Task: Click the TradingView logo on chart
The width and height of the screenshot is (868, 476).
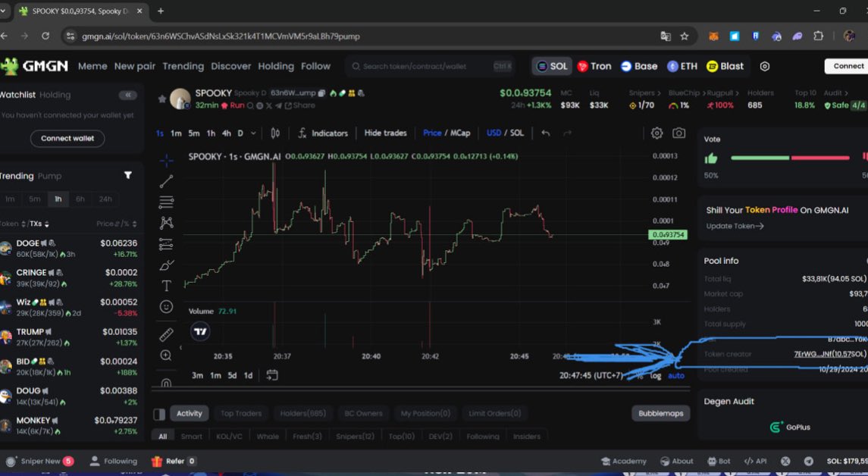Action: click(x=200, y=331)
